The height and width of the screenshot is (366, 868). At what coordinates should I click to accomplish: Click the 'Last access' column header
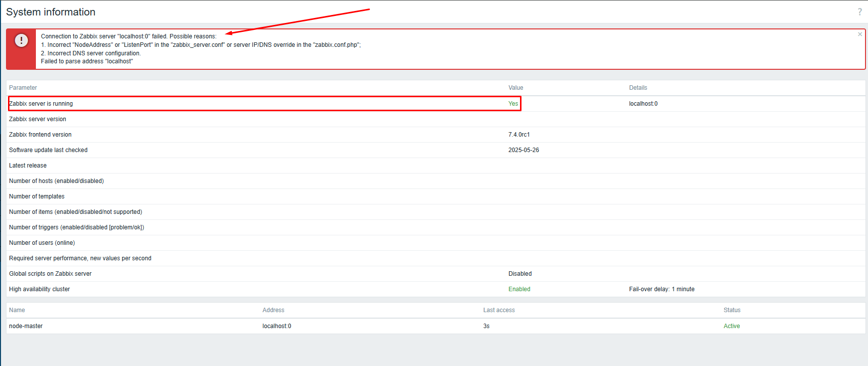[499, 310]
